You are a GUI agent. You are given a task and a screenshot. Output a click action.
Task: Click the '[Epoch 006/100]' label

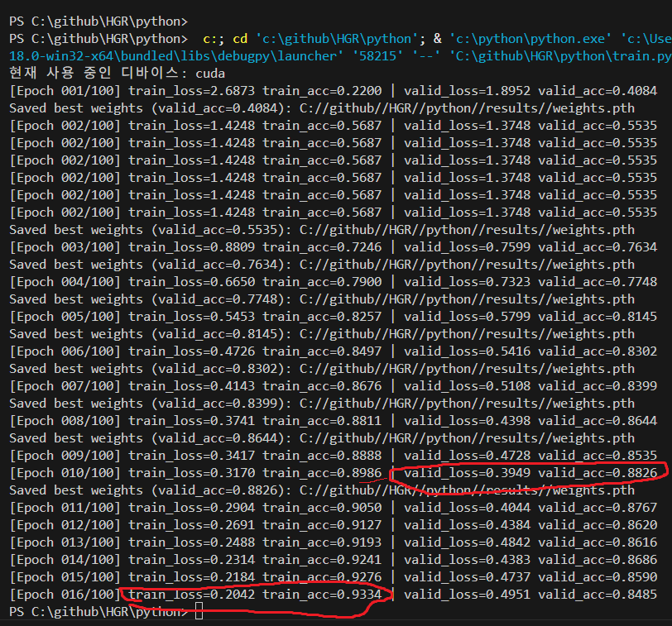(x=65, y=351)
